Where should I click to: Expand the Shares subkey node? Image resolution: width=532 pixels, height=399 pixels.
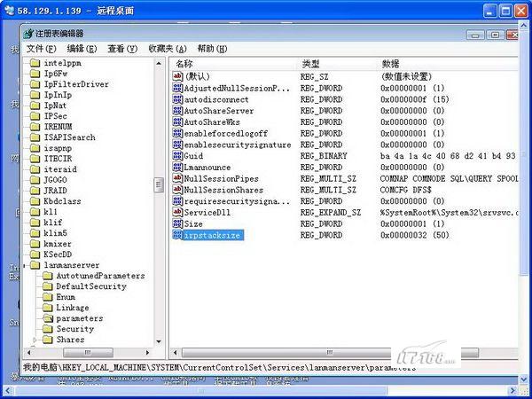[x=35, y=340]
